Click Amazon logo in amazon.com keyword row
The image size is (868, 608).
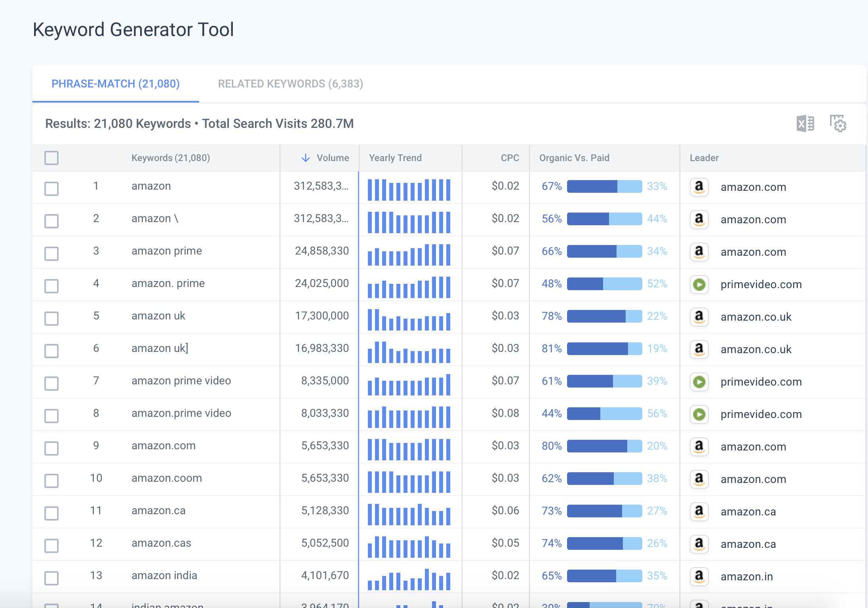[699, 446]
